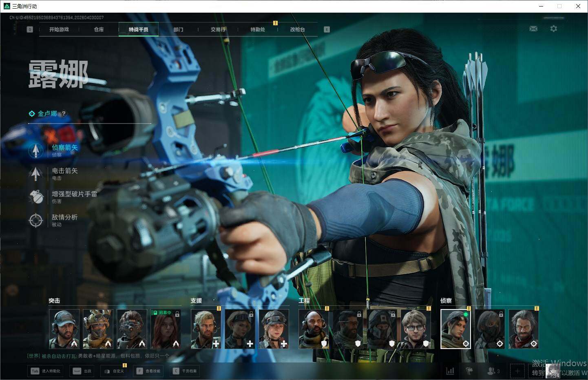Select the 侦察箭矢 skill icon
588x380 pixels.
click(36, 150)
